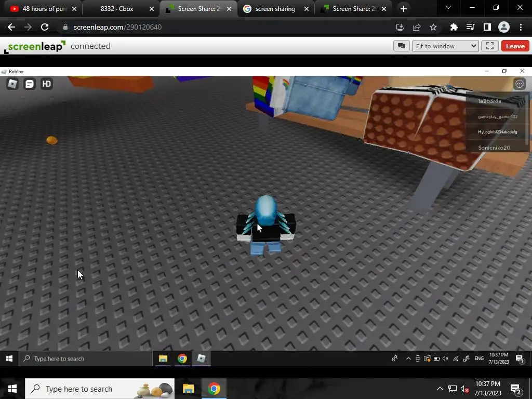Image resolution: width=532 pixels, height=399 pixels.
Task: Toggle Chrome side panel
Action: [487, 27]
